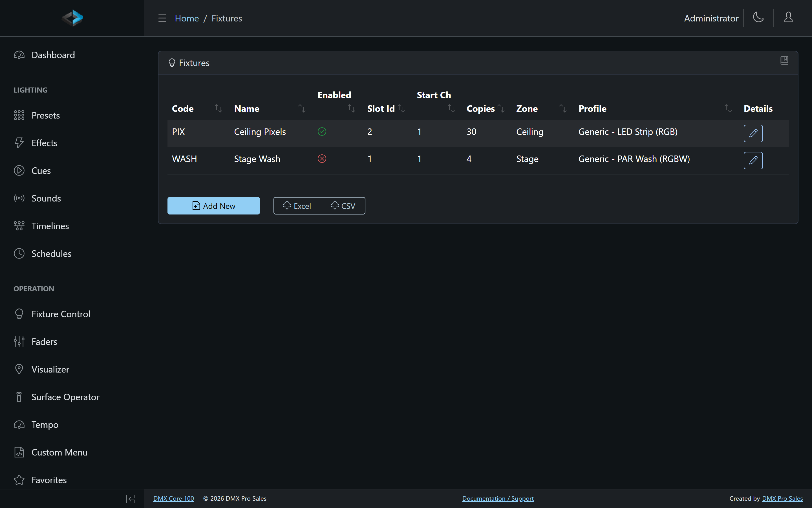The height and width of the screenshot is (508, 812).
Task: Click the bookmark icon in the Fixtures panel header
Action: tap(784, 60)
